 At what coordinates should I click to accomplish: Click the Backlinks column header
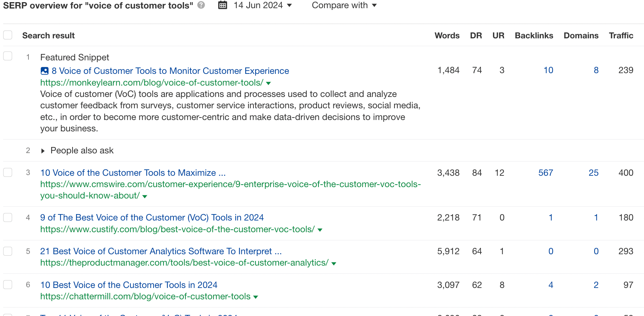[534, 36]
